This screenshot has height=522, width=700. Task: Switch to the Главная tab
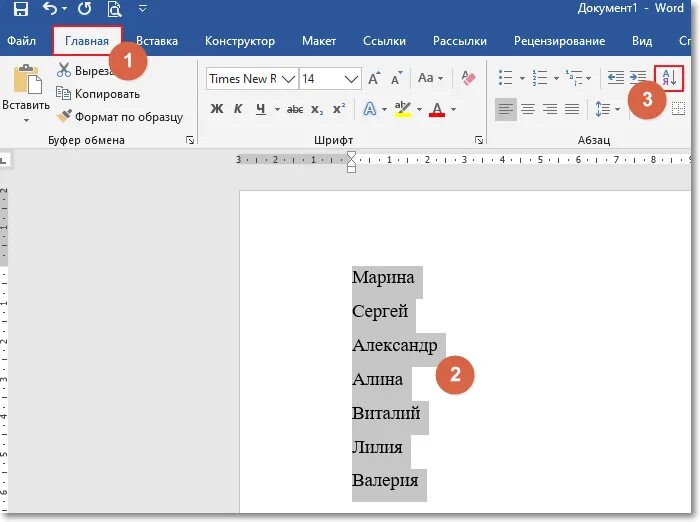pos(87,41)
